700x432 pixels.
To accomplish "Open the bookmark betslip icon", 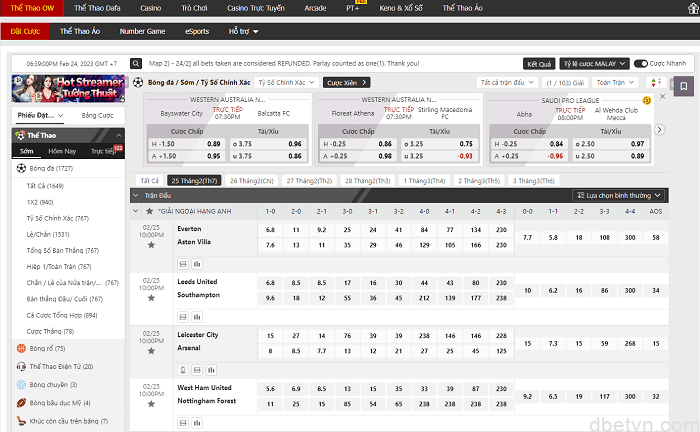I will coord(683,86).
